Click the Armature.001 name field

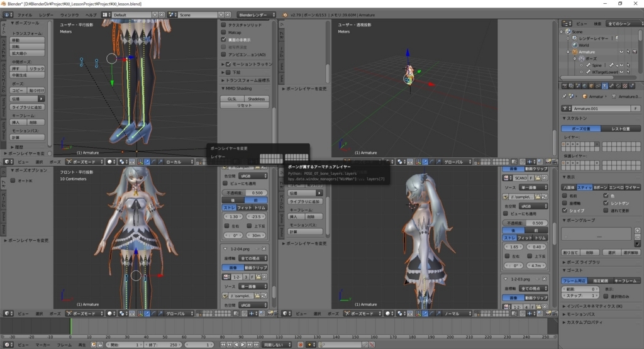pyautogui.click(x=602, y=108)
